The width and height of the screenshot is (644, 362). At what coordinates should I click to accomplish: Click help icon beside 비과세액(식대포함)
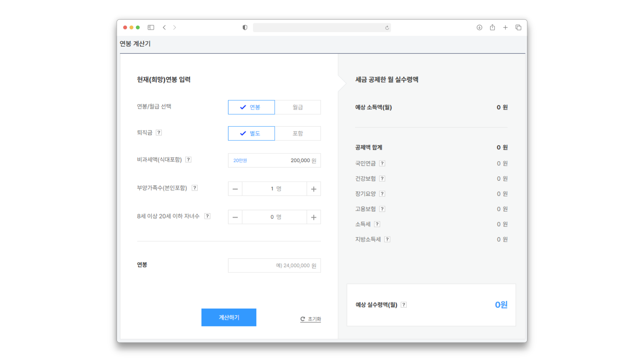pos(189,160)
